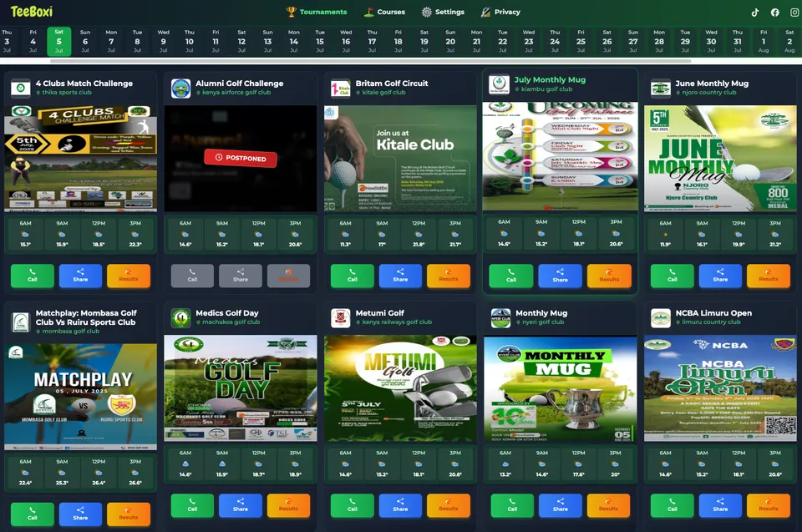Call Njoro Country Club for June Mug

[x=672, y=276]
